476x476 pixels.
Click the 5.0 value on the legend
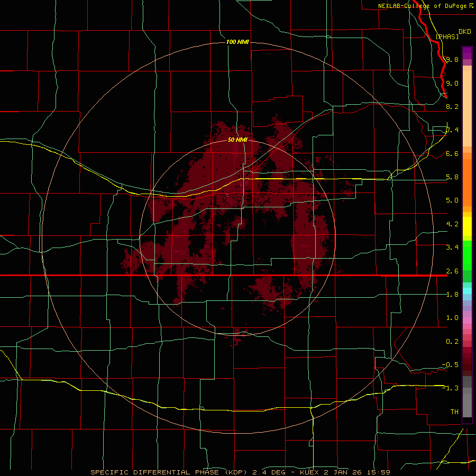click(x=452, y=200)
